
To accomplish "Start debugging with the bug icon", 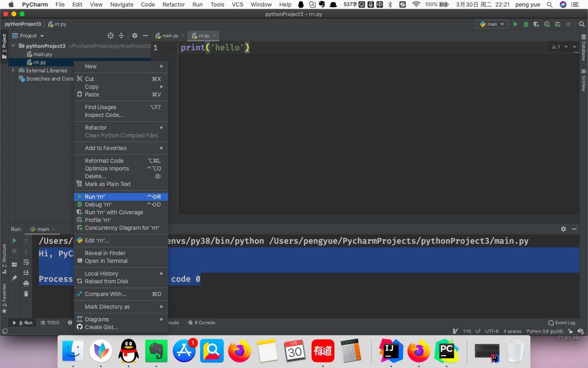I will [526, 24].
